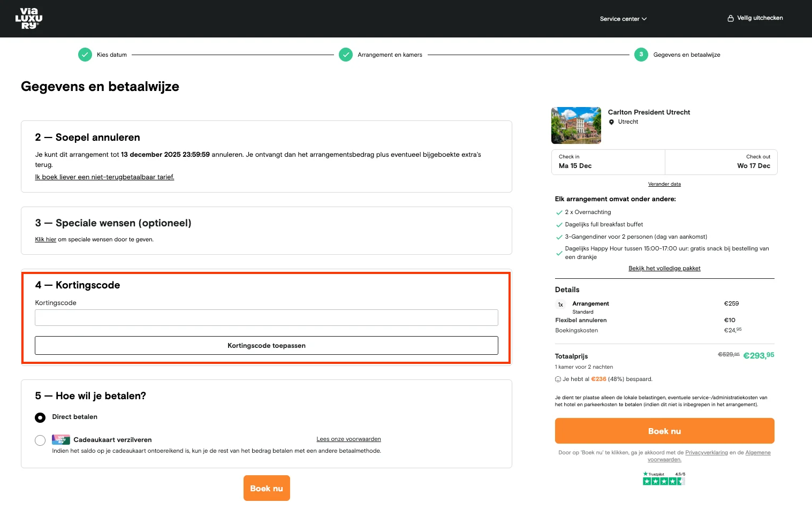Viewport: 812px width, 510px height.
Task: Click the non-refundable rate link
Action: pos(104,177)
